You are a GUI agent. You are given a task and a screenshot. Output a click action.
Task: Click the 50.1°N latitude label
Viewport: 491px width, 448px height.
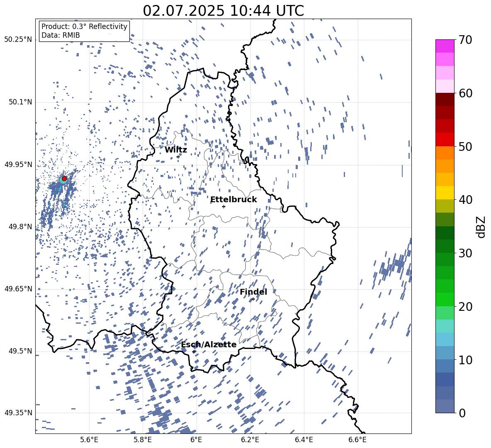20,102
